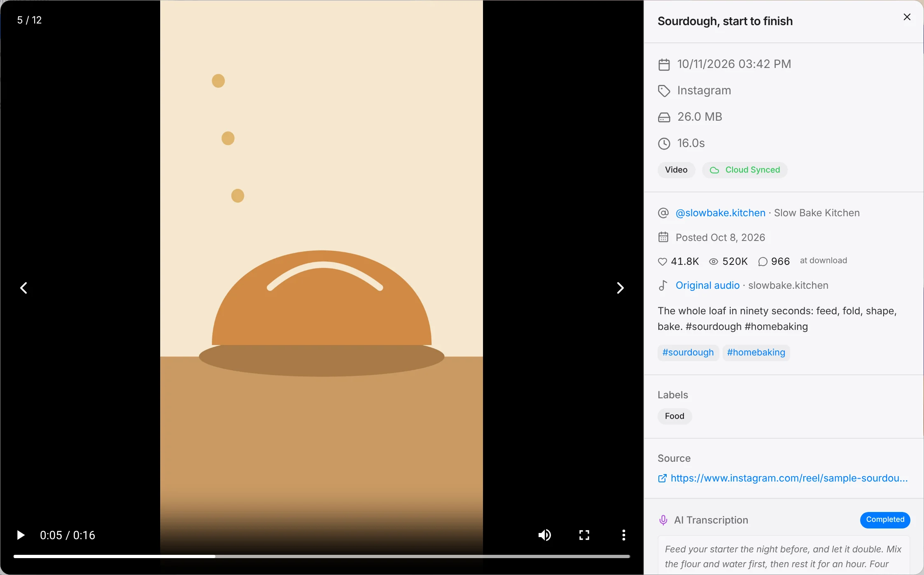The image size is (924, 575).
Task: Click the calendar icon beside Posted Oct 8
Action: tap(663, 237)
